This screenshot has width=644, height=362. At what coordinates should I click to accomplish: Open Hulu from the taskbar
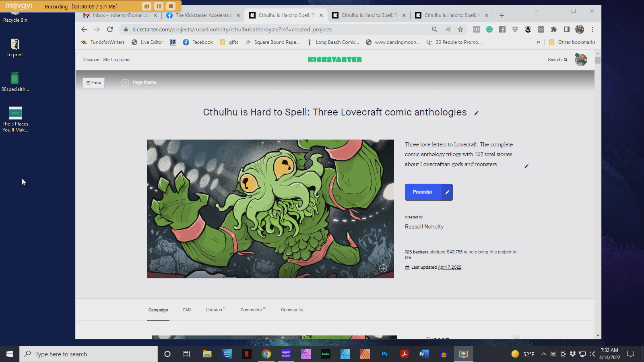pyautogui.click(x=326, y=354)
